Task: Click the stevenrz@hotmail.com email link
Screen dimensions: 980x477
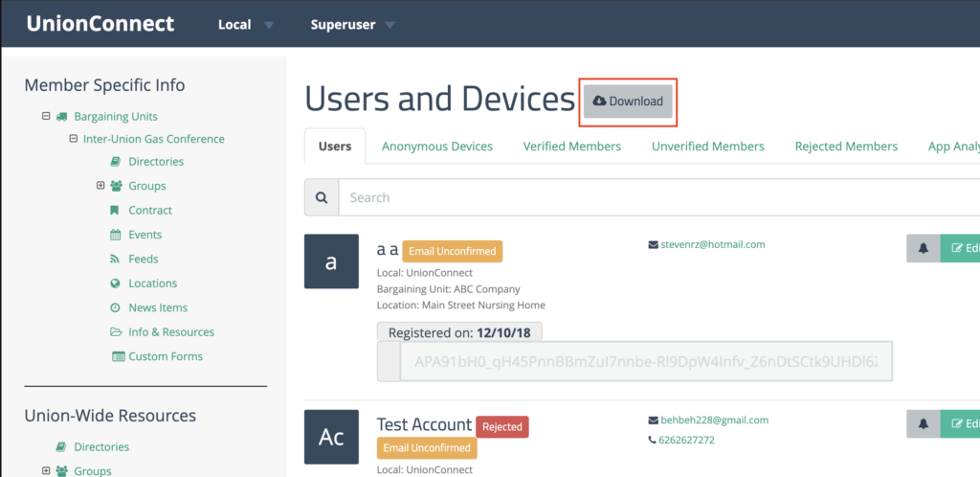Action: [712, 244]
